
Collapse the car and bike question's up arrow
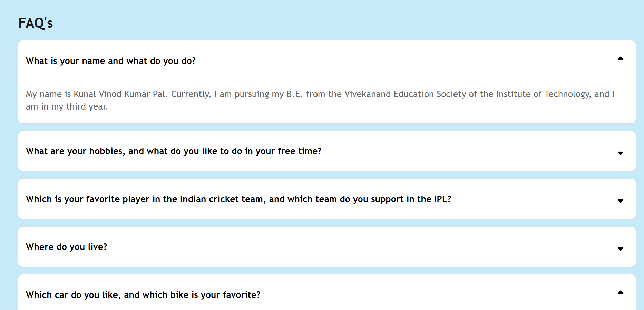pos(620,292)
